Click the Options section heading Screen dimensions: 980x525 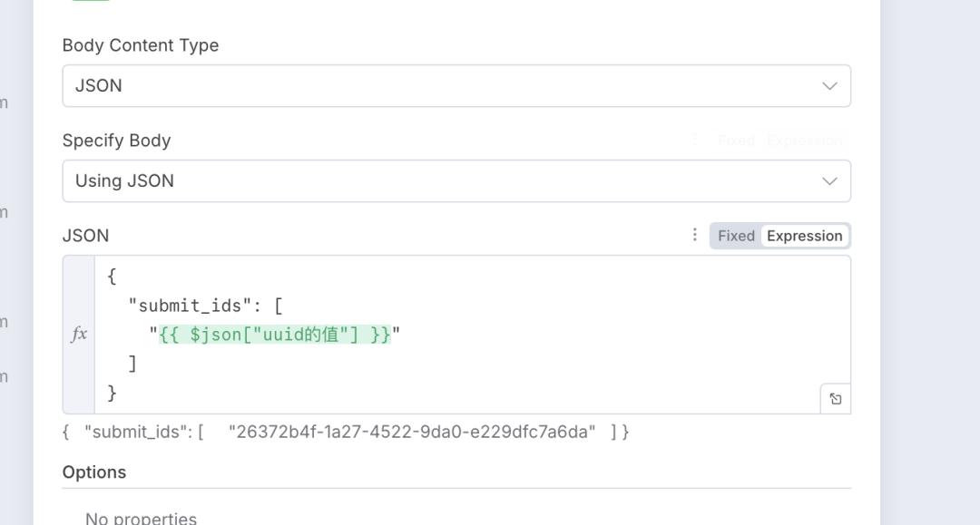[94, 472]
